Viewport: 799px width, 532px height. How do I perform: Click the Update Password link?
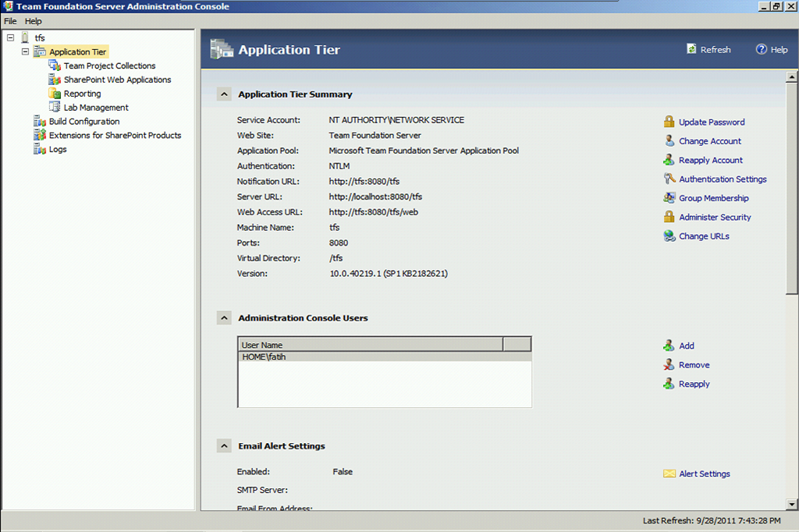tap(712, 122)
